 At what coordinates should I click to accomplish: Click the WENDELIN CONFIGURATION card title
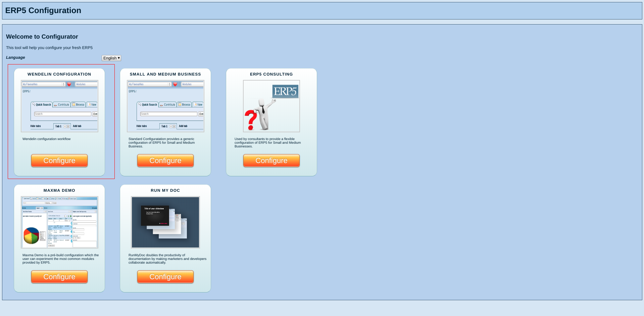(59, 74)
